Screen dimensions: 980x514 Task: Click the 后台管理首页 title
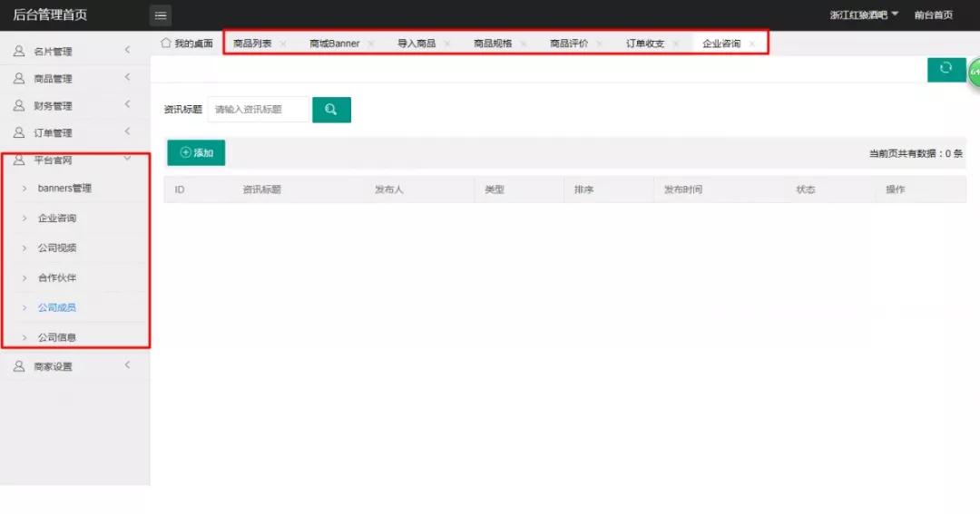tap(50, 15)
